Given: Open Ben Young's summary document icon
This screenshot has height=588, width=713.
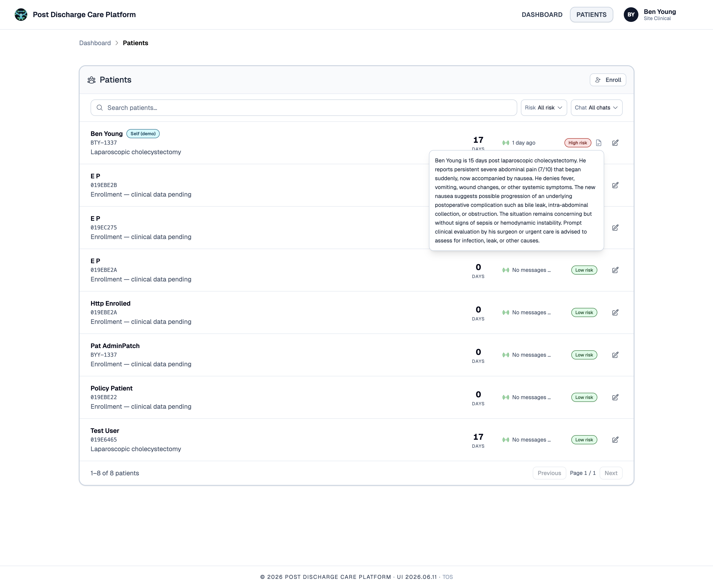Looking at the screenshot, I should point(598,143).
